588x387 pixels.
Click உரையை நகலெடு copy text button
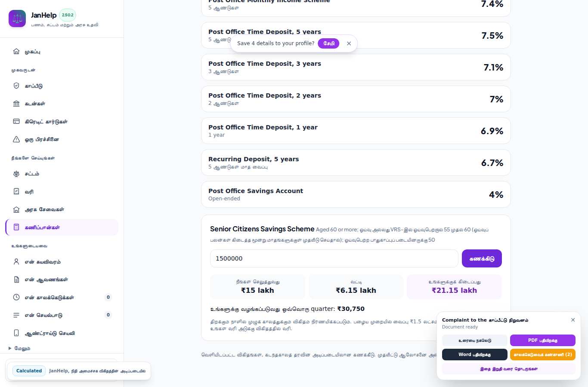click(x=475, y=340)
